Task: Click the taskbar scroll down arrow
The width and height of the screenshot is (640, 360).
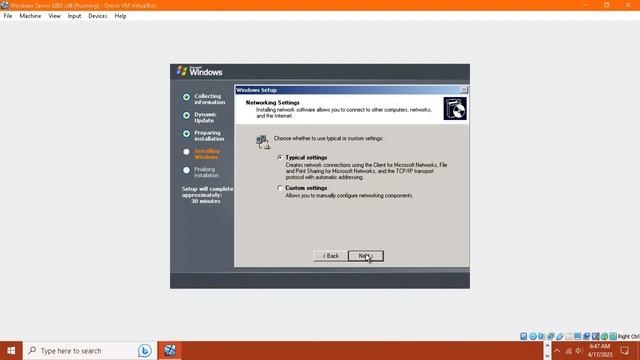Action: coord(547,356)
